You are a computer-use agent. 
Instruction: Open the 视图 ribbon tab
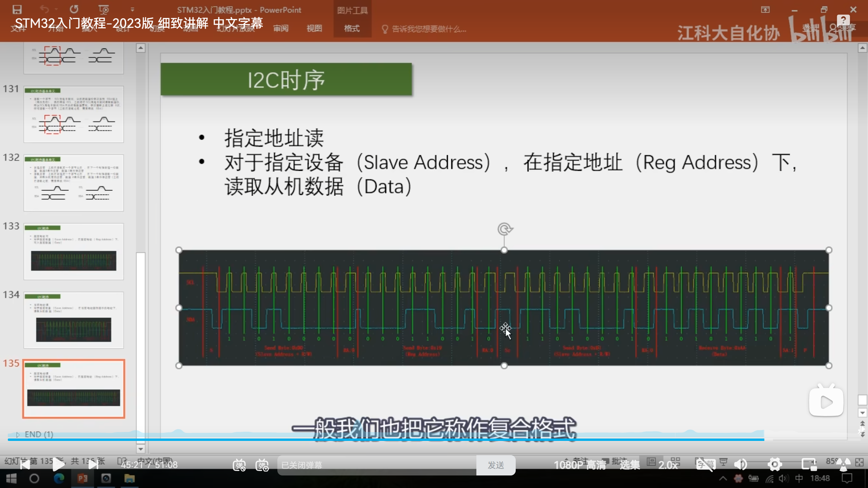[x=314, y=28]
